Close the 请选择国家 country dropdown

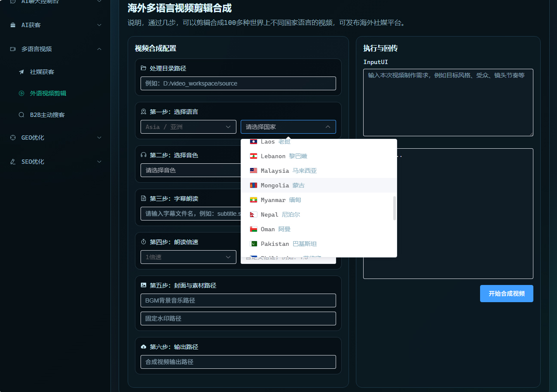(288, 127)
